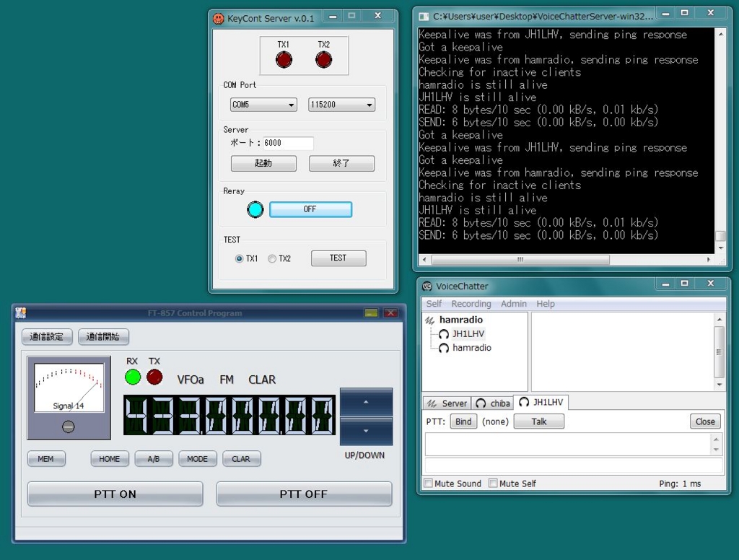Switch to the chiba tab
The height and width of the screenshot is (560, 739).
(492, 403)
